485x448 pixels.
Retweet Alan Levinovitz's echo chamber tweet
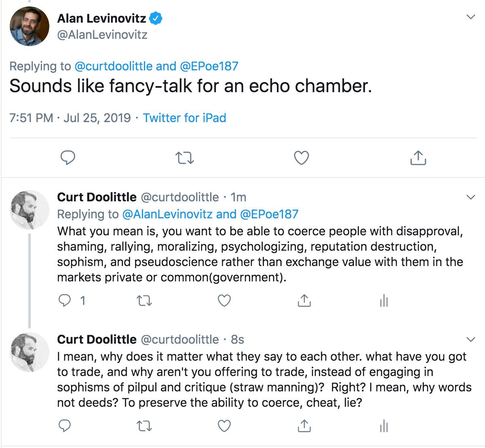pos(186,158)
